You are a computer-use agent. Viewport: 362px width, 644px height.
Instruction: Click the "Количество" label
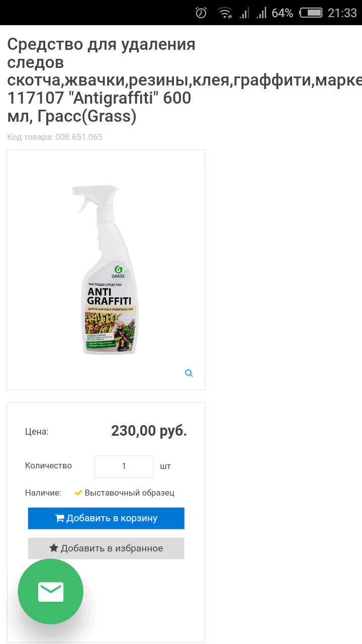click(48, 466)
